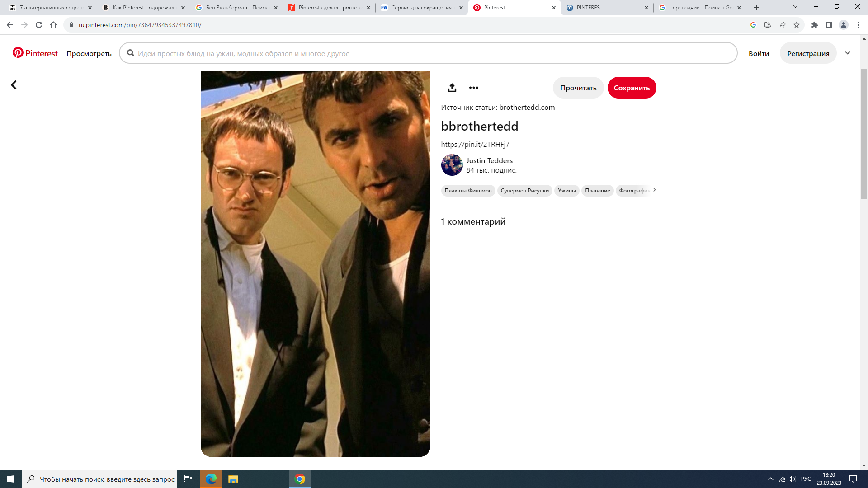This screenshot has height=488, width=868.
Task: Show hidden system tray icons
Action: pyautogui.click(x=770, y=479)
